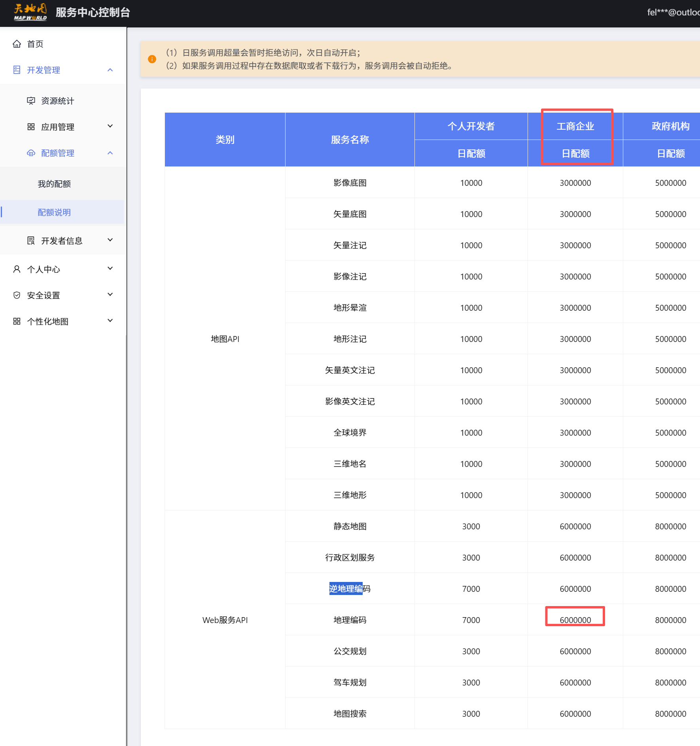Click the 矢量注记 service name

(x=350, y=245)
